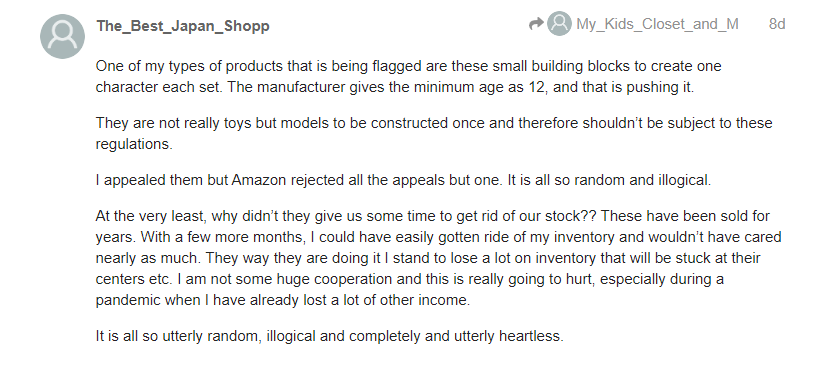833x377 pixels.
Task: Visit The_Best_Japan_Shopp username link
Action: click(183, 26)
